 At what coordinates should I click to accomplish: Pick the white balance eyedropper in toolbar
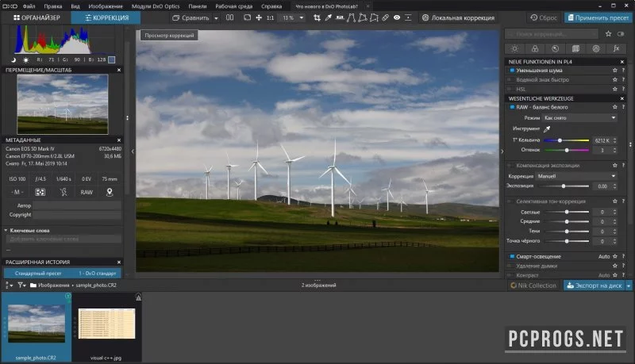pyautogui.click(x=328, y=17)
